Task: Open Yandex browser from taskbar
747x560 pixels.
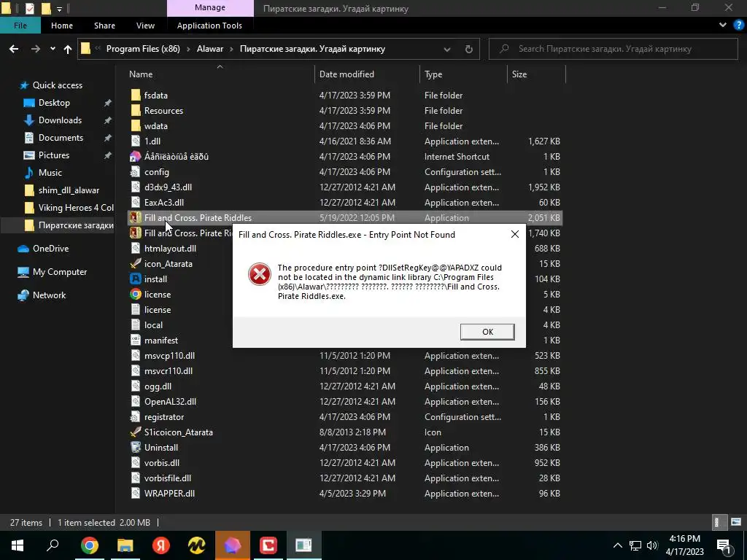Action: click(161, 545)
